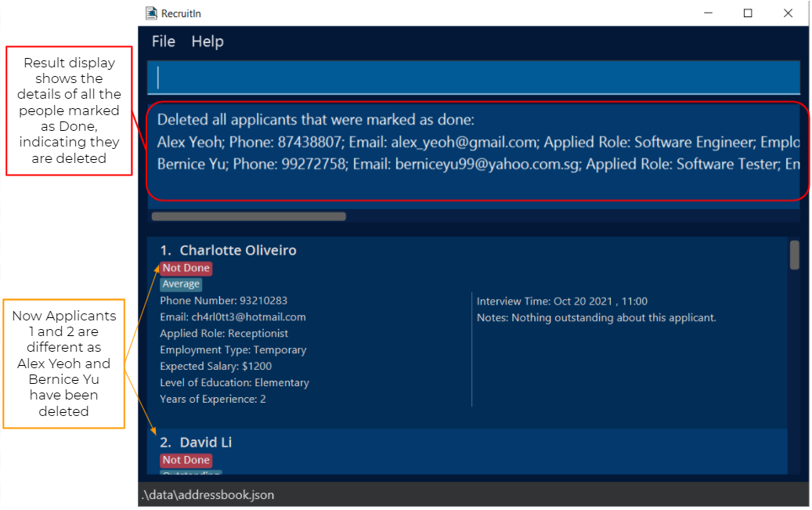
Task: Open the Help menu
Action: (208, 42)
